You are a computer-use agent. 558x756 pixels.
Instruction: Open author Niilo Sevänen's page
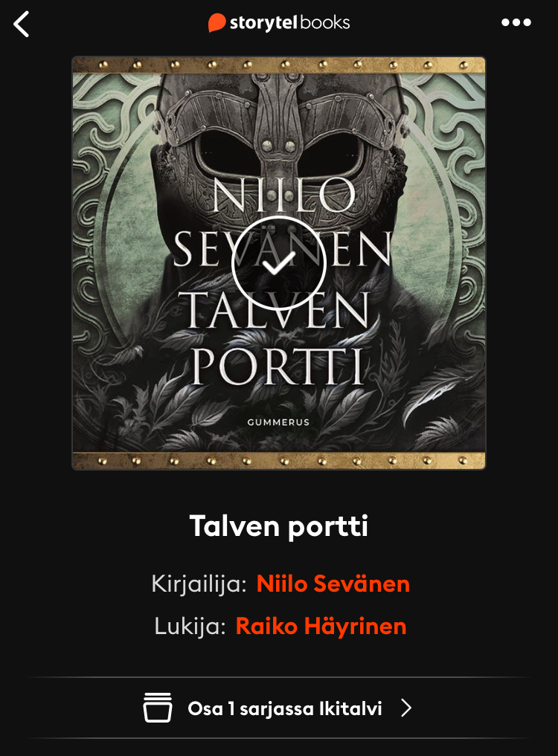pyautogui.click(x=333, y=584)
